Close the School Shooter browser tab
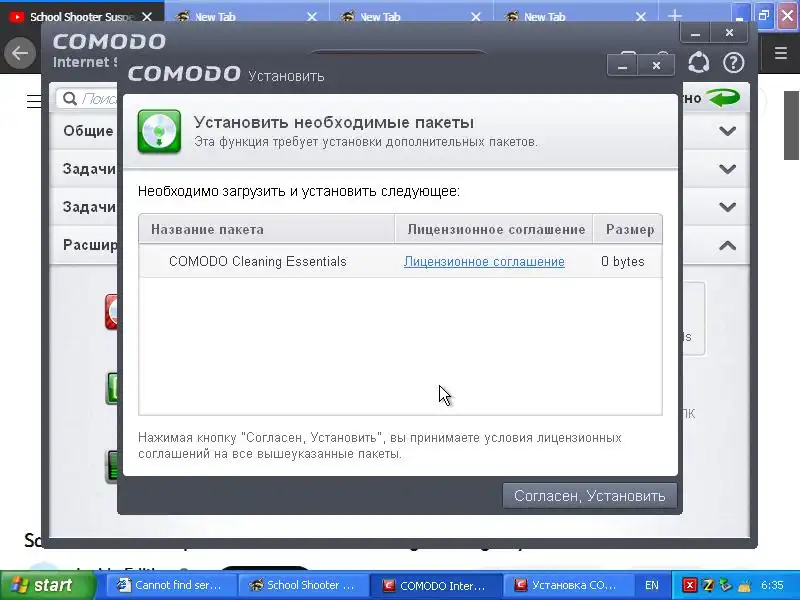This screenshot has height=600, width=800. (x=147, y=17)
